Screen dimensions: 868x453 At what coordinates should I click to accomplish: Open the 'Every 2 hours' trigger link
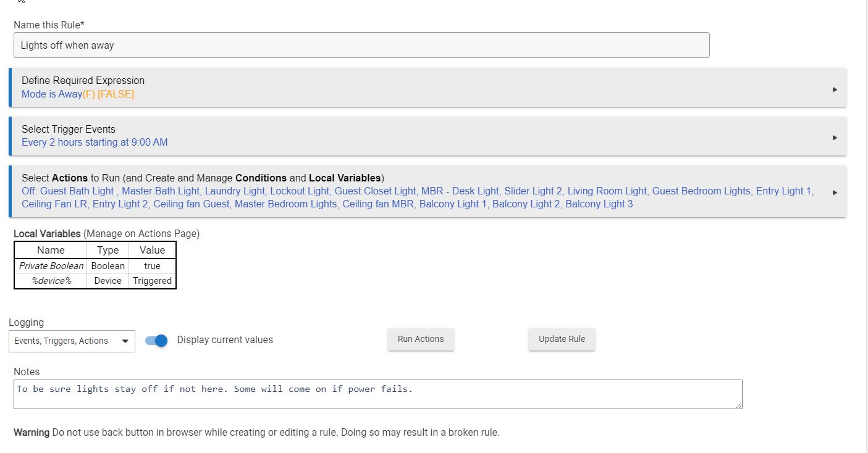tap(95, 142)
